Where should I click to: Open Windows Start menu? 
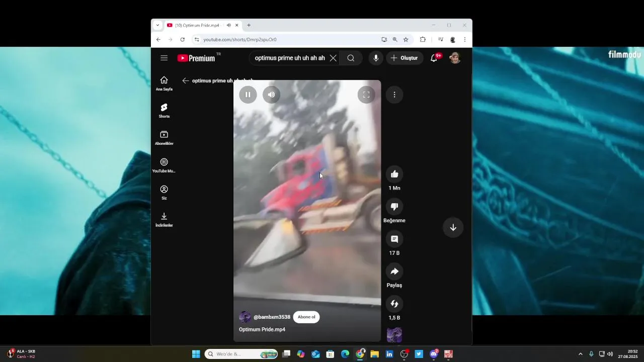pos(196,354)
